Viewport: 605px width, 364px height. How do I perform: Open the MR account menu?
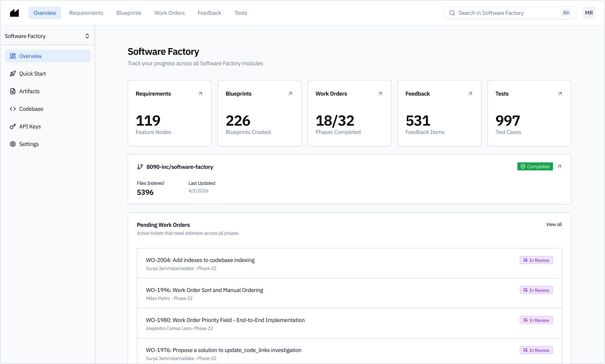(589, 12)
